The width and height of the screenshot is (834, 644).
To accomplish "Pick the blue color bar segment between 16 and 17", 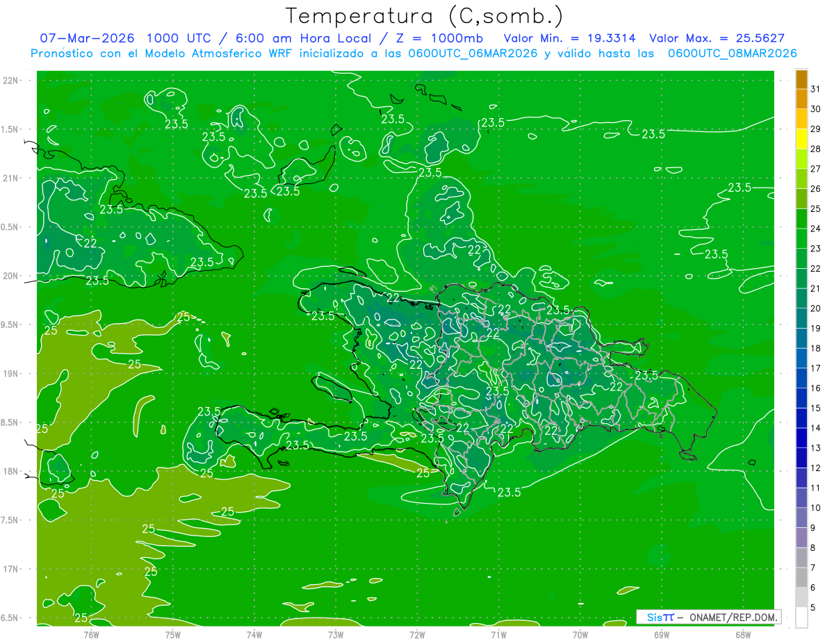I will click(801, 379).
